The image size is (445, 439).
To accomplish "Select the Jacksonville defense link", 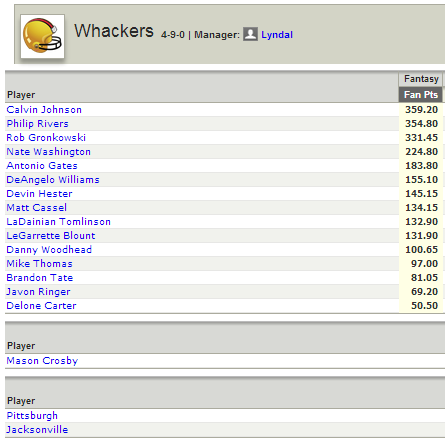I will [37, 430].
